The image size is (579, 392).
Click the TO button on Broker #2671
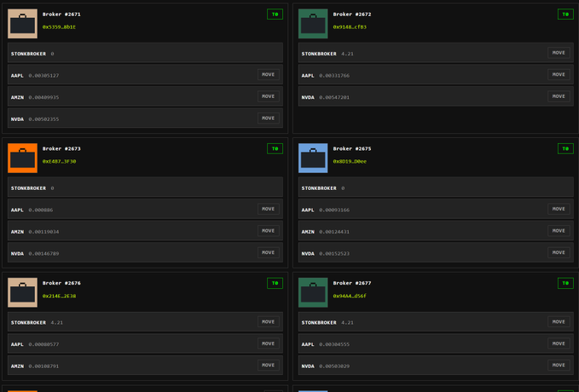(275, 14)
